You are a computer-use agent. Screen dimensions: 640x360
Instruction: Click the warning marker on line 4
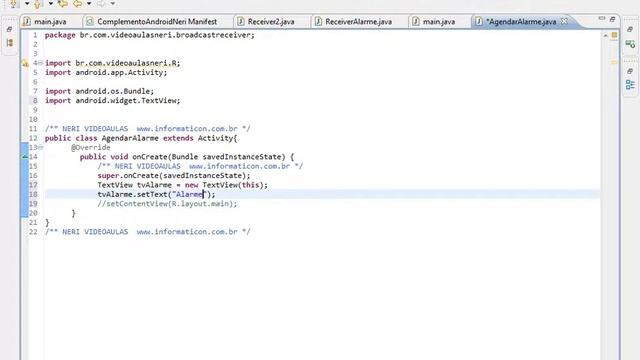click(25, 63)
